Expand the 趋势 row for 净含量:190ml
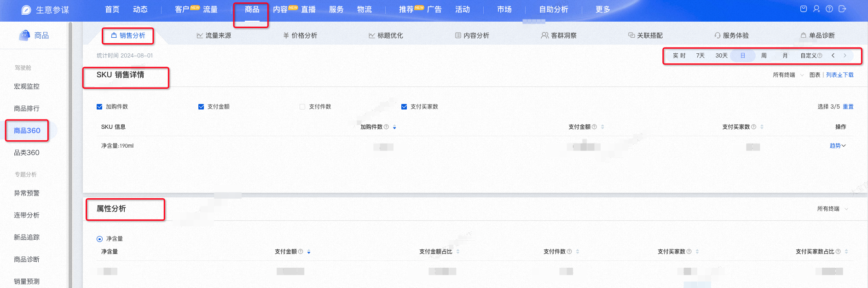The height and width of the screenshot is (288, 868). (x=838, y=146)
